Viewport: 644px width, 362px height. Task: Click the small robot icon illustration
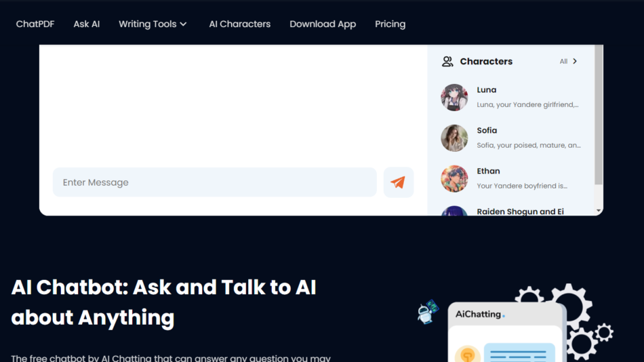428,312
